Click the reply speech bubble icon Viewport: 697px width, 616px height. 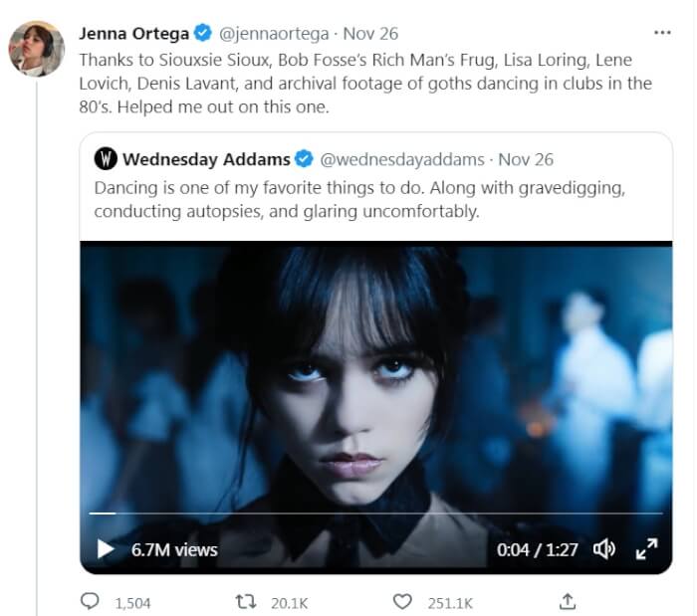click(x=91, y=602)
